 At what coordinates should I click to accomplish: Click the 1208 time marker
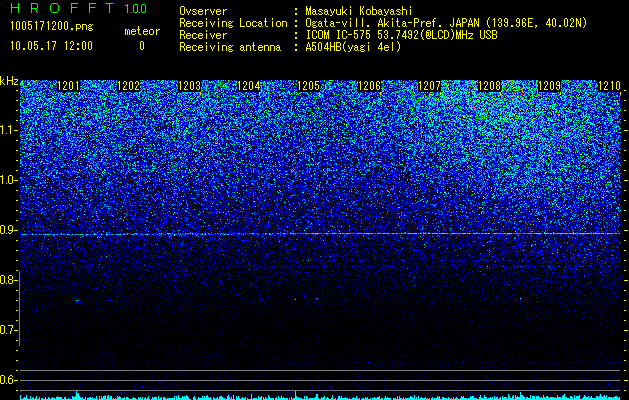(x=489, y=86)
